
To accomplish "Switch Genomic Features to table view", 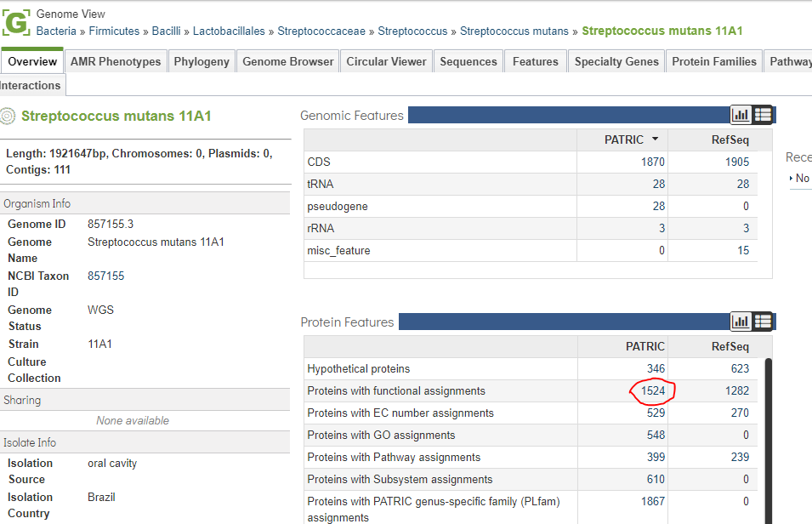I will (763, 115).
